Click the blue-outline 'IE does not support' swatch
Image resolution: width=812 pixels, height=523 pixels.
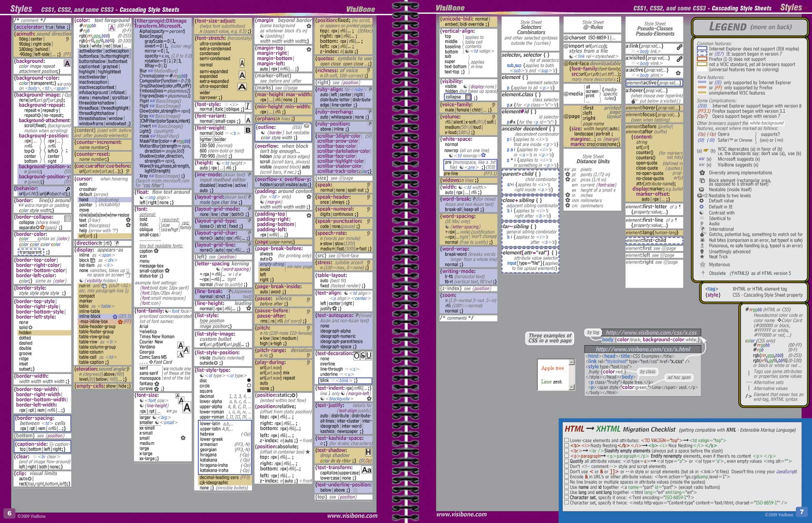pos(702,49)
